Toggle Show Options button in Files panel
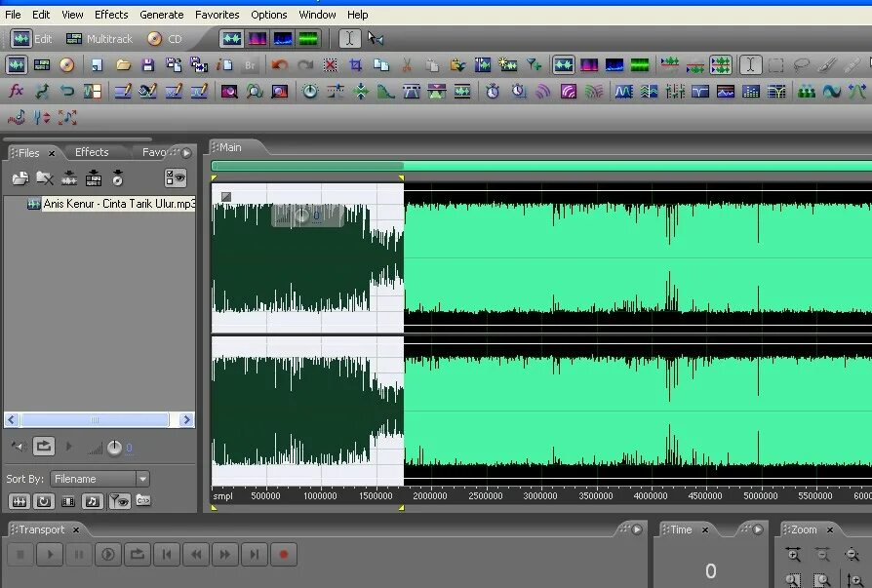Image resolution: width=872 pixels, height=588 pixels. pyautogui.click(x=176, y=177)
